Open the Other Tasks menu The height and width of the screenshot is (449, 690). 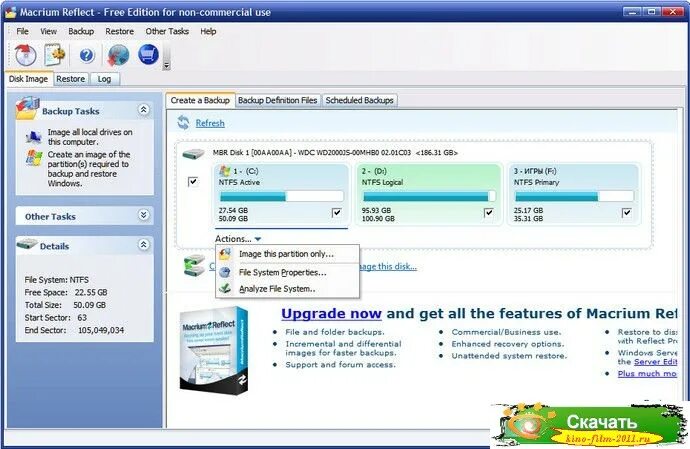tap(167, 31)
